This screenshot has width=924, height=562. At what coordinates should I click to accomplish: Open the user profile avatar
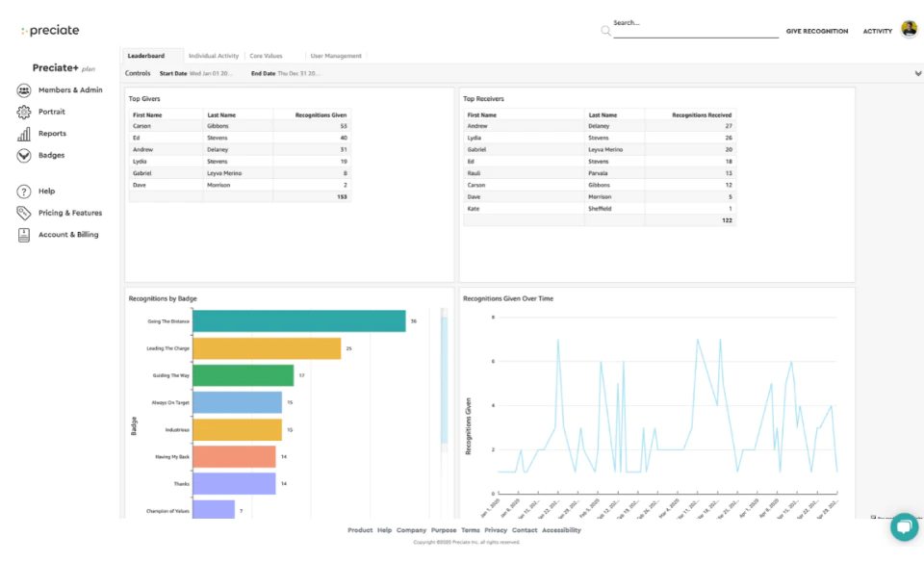[910, 28]
